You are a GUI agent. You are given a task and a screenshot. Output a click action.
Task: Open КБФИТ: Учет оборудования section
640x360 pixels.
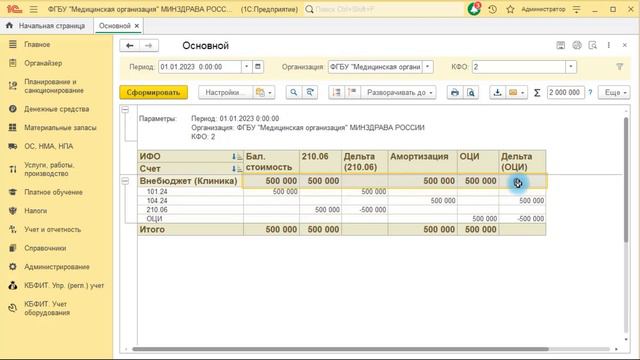(47, 308)
